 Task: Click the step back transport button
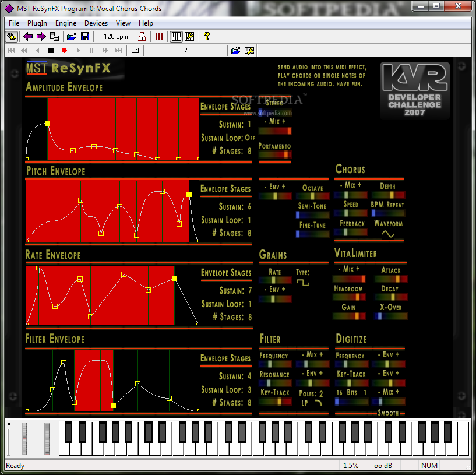pos(38,51)
